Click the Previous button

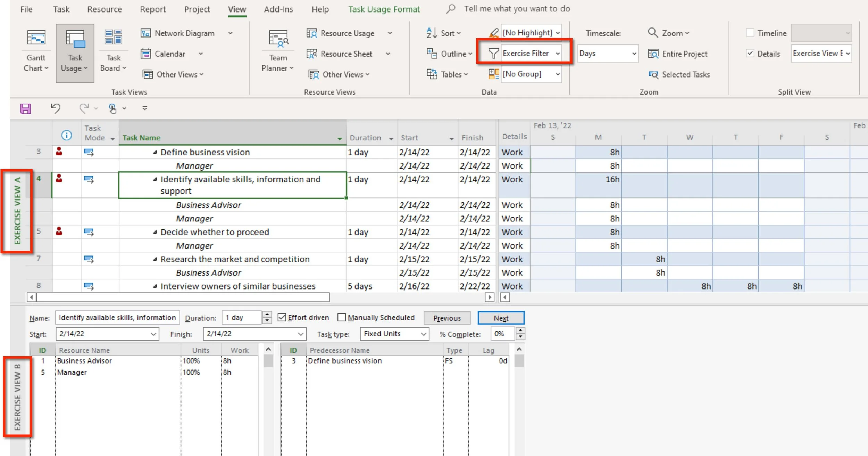click(447, 318)
